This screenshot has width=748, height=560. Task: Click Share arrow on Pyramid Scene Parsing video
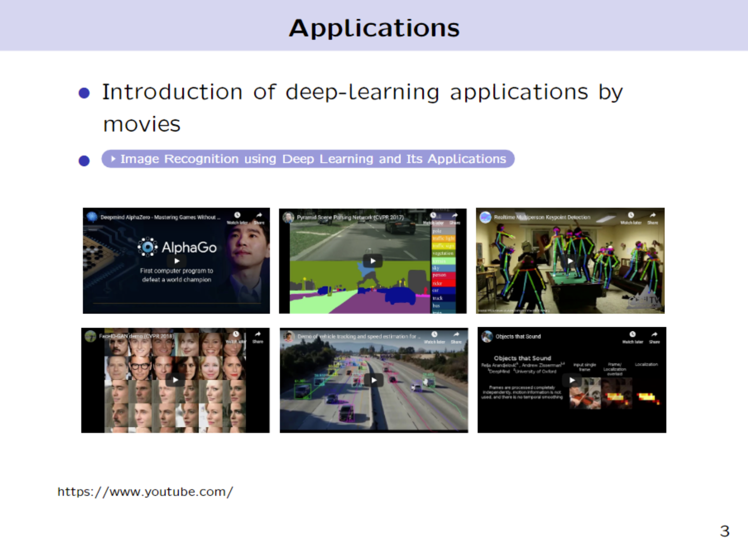455,216
